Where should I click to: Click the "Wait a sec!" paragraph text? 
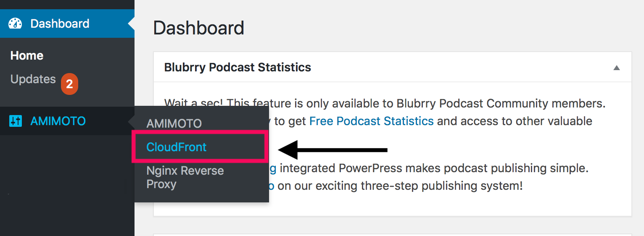click(420, 103)
